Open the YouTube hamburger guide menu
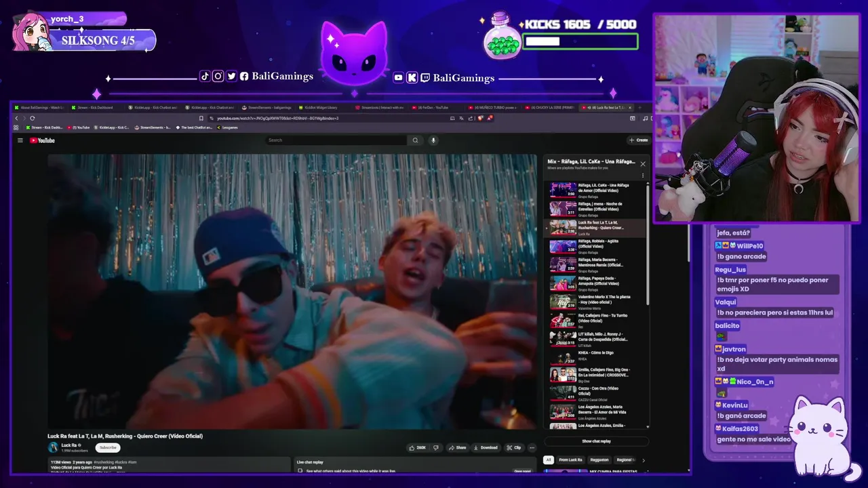 tap(20, 140)
